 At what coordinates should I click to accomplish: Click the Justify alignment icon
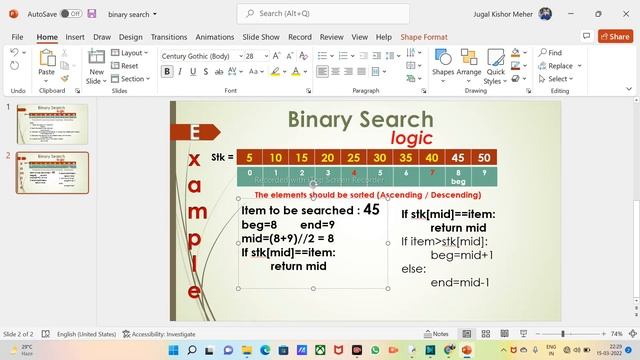point(361,72)
